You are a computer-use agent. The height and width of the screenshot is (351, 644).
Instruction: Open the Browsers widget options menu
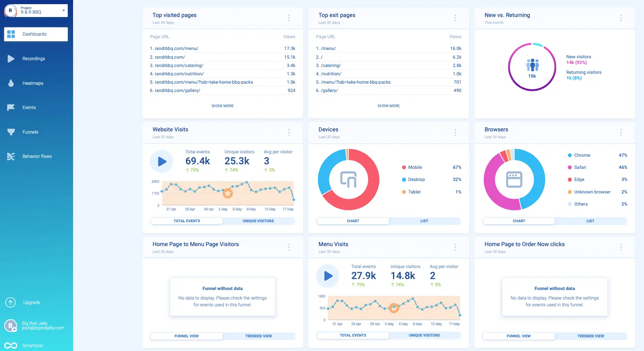(621, 133)
